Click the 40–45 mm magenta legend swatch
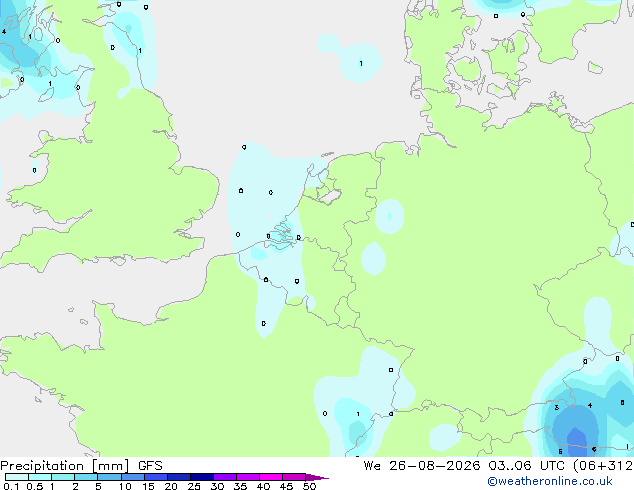 tap(271, 477)
